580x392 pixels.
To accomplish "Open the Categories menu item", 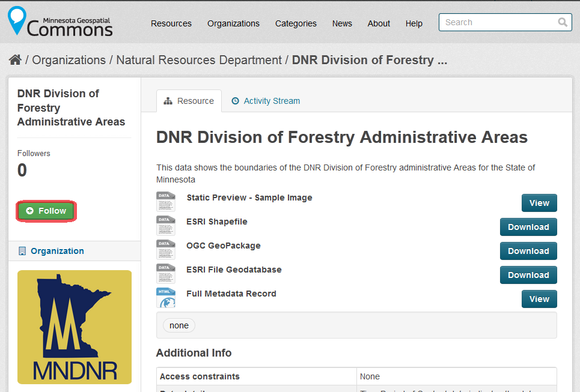I will coord(296,23).
